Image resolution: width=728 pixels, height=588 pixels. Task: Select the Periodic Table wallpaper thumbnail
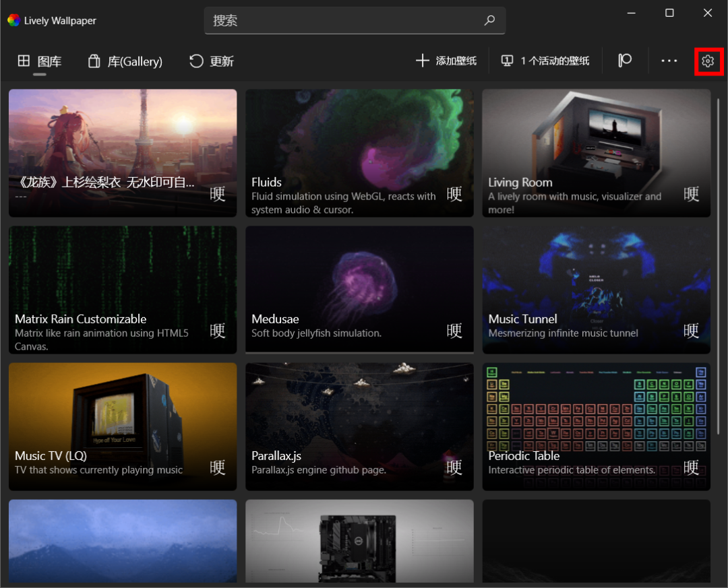tap(596, 426)
